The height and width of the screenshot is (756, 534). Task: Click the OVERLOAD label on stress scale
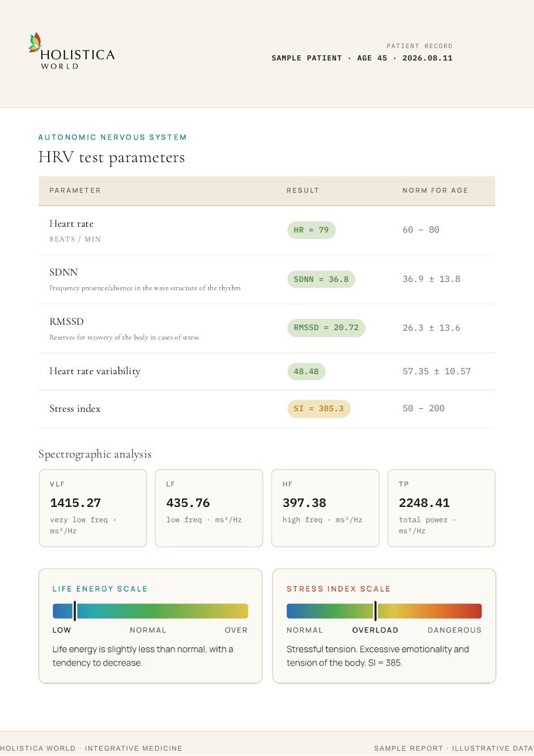375,630
